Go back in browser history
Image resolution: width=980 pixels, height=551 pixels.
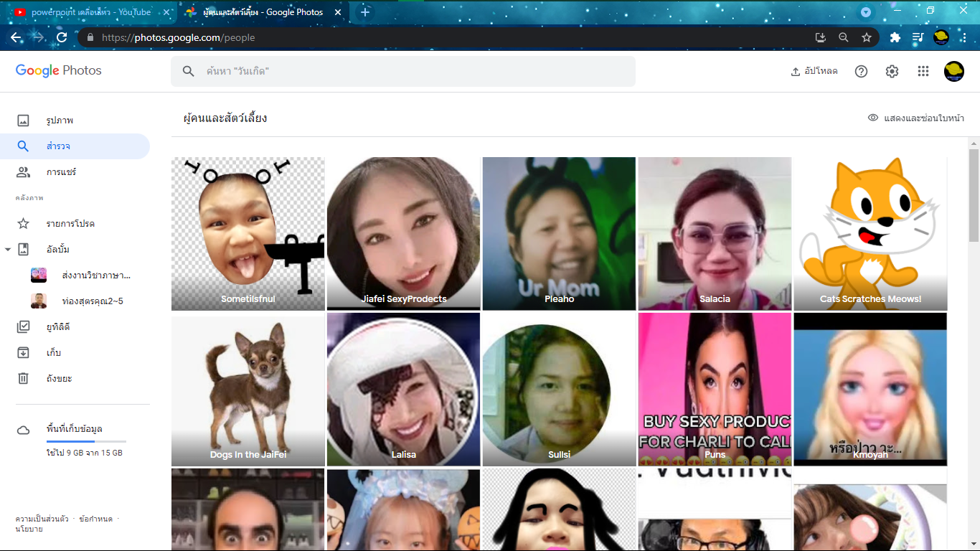(x=16, y=37)
